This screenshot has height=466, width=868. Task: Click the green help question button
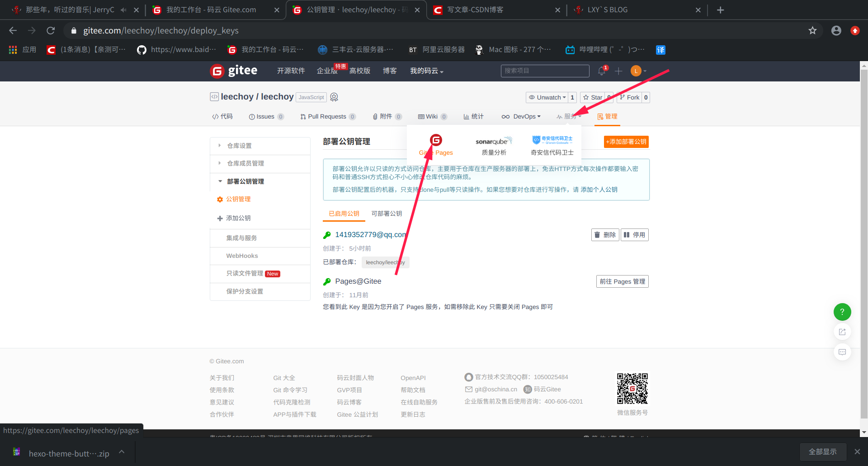842,312
